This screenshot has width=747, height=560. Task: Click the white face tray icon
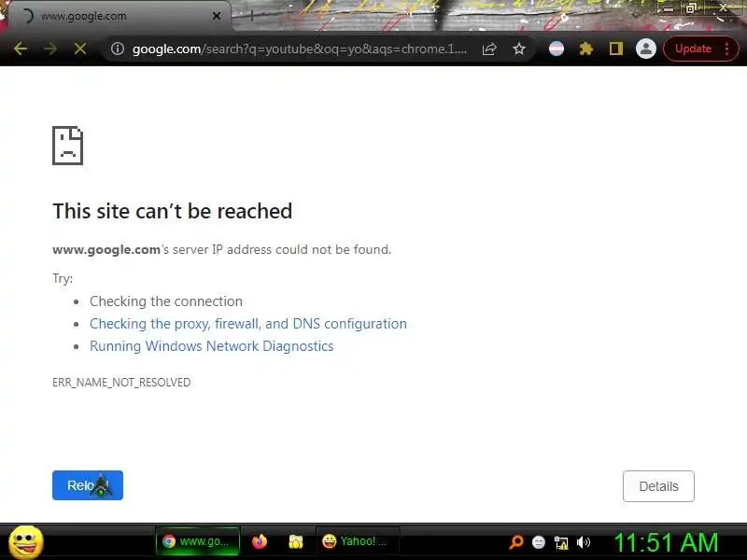click(539, 542)
